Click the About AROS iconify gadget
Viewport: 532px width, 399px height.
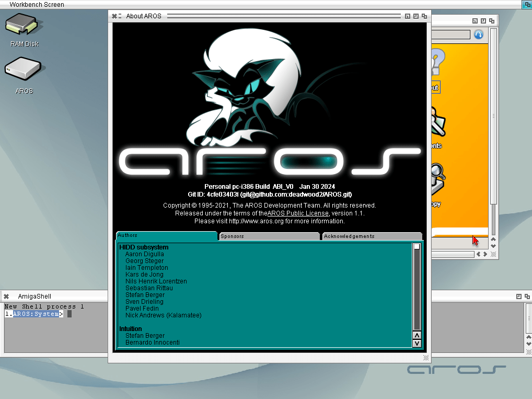408,16
